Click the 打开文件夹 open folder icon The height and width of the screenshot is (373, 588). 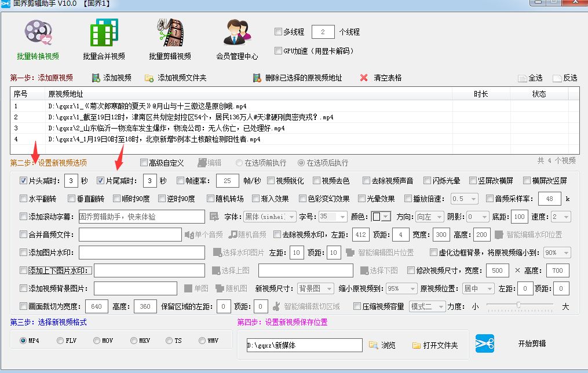tap(417, 345)
